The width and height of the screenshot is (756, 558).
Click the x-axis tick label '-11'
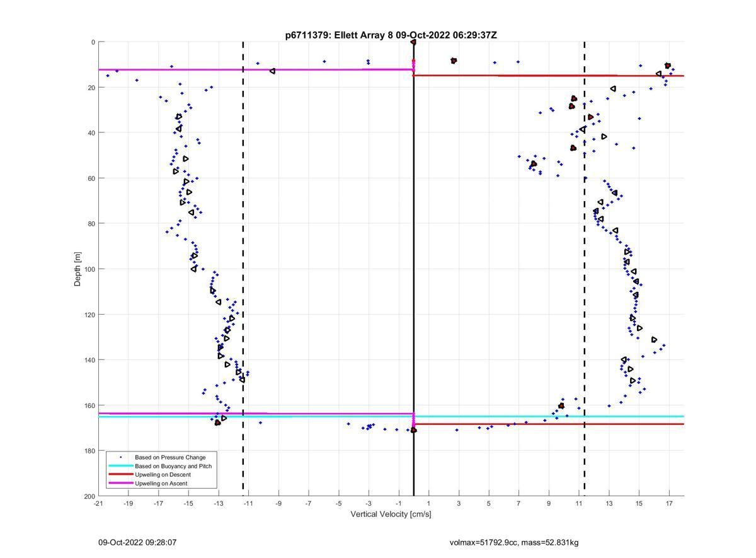248,503
